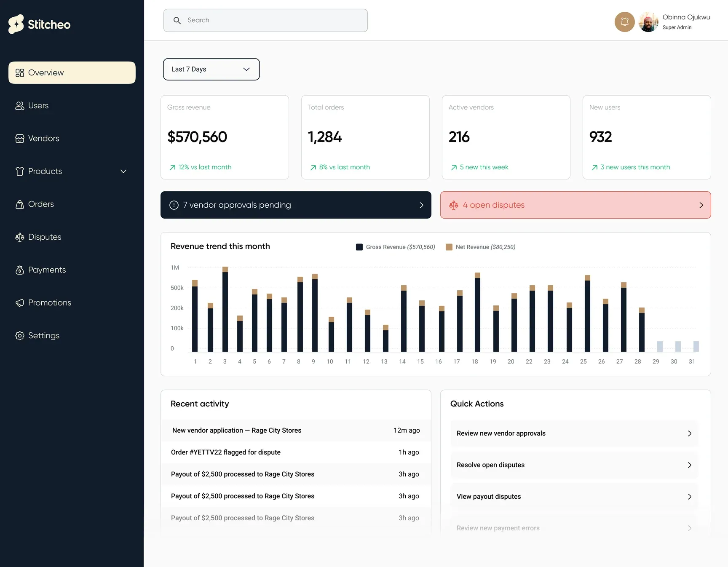
Task: Click View payout disputes action
Action: click(574, 497)
